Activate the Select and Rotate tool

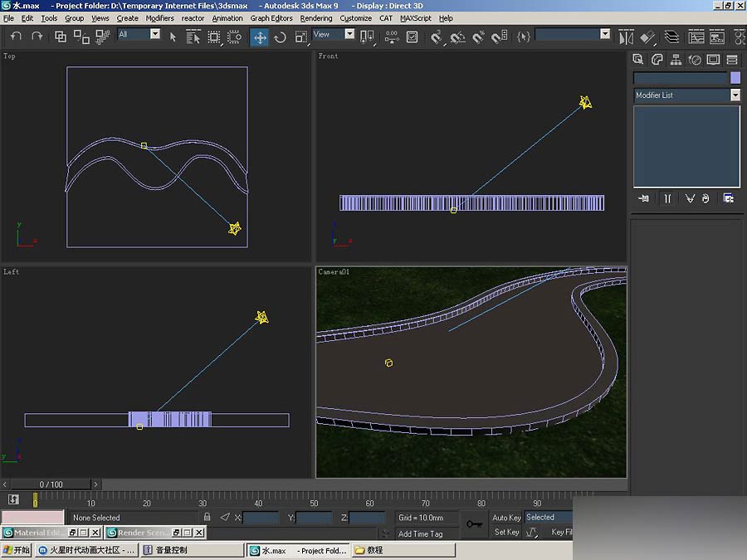click(x=280, y=37)
